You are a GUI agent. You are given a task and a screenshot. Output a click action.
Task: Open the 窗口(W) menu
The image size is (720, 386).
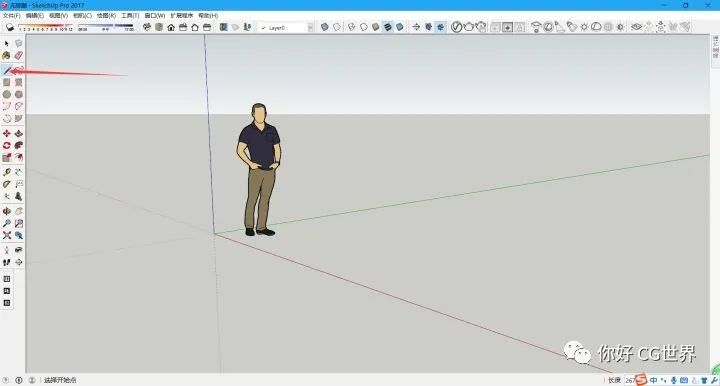(x=154, y=16)
